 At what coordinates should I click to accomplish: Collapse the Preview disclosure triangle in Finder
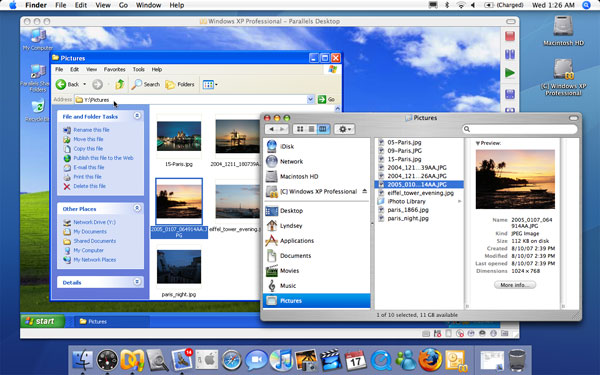[478, 143]
